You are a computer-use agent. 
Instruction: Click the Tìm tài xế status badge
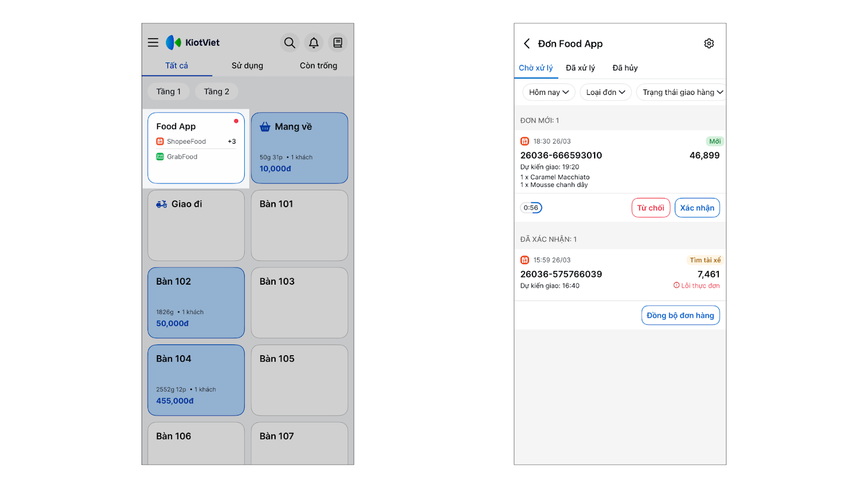[705, 260]
